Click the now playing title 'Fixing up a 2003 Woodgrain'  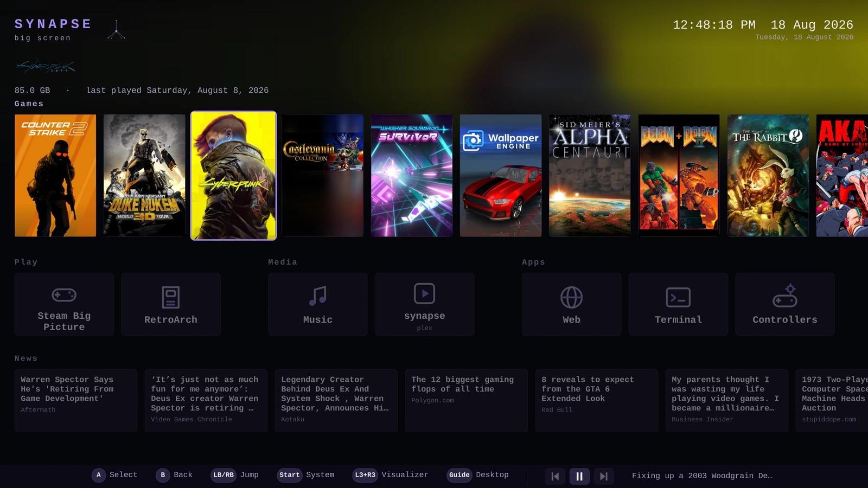tap(702, 476)
